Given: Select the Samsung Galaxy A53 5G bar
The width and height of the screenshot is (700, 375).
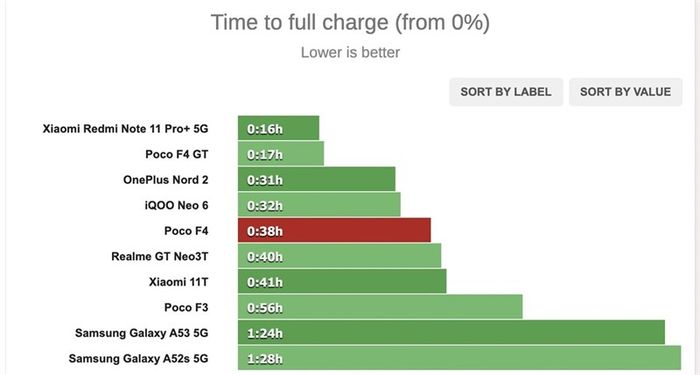Looking at the screenshot, I should (x=451, y=332).
